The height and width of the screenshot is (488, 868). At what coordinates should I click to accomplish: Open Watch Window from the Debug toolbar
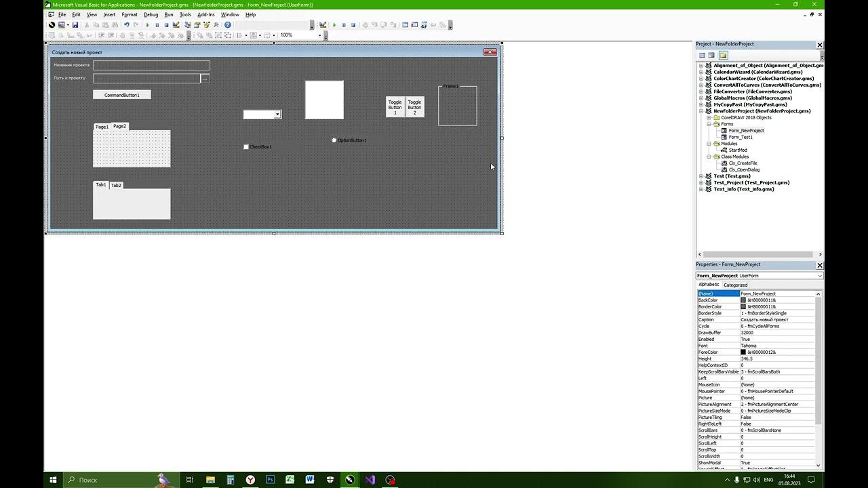coord(424,25)
